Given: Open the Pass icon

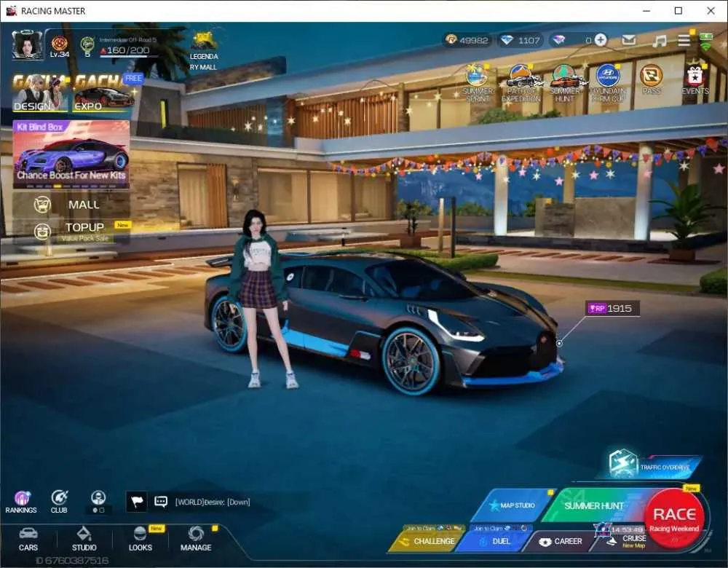Looking at the screenshot, I should pos(651,79).
